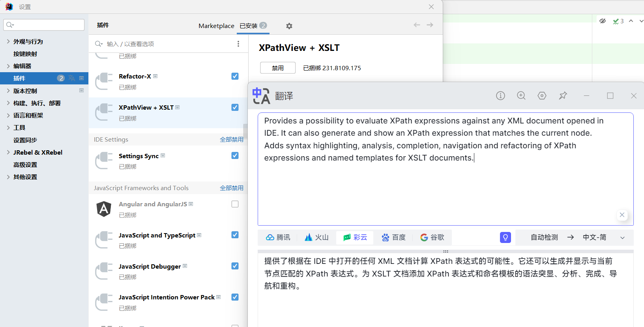The image size is (644, 327).
Task: Open the plugin settings gear menu
Action: (x=289, y=26)
